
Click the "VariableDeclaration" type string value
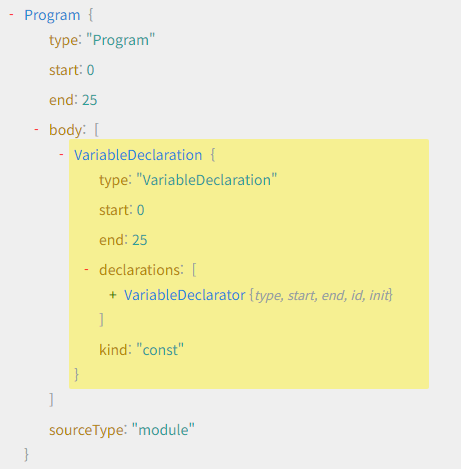coord(207,180)
